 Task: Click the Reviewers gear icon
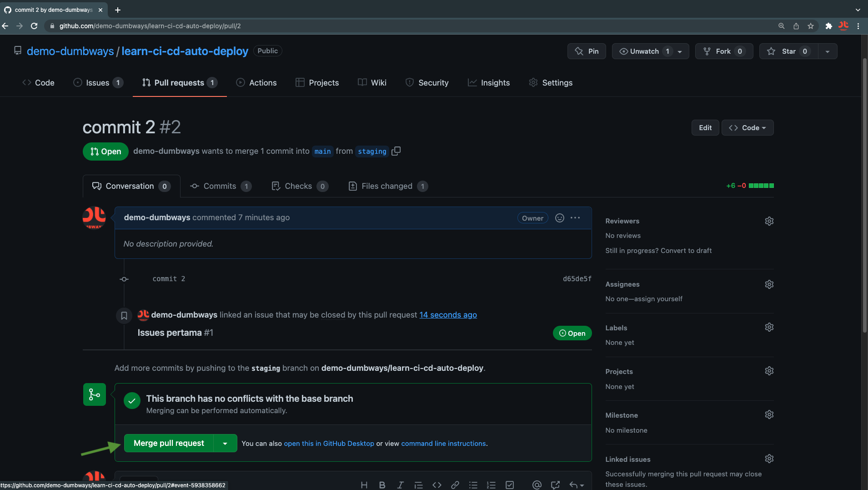pyautogui.click(x=769, y=221)
